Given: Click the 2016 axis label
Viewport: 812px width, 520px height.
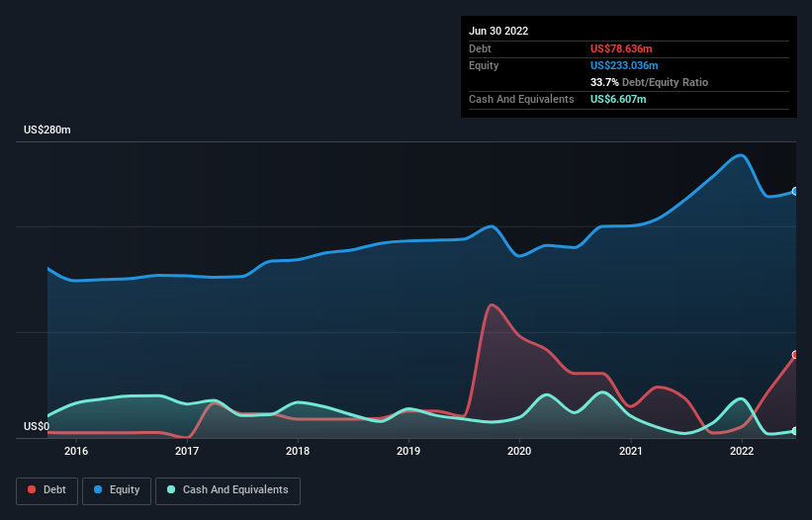Looking at the screenshot, I should (x=76, y=451).
